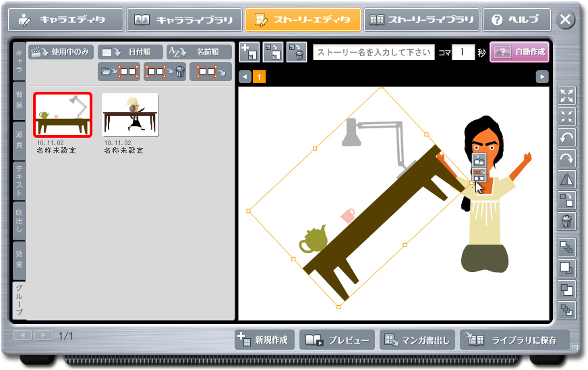Viewport: 588px width, 370px height.
Task: Open the テキスト side tab
Action: (19, 181)
